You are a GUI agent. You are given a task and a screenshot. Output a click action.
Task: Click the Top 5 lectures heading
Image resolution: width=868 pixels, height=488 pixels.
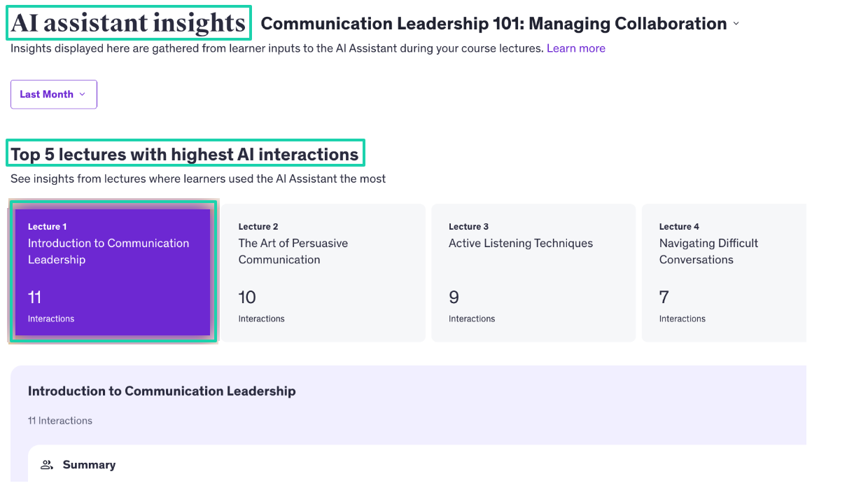click(185, 154)
